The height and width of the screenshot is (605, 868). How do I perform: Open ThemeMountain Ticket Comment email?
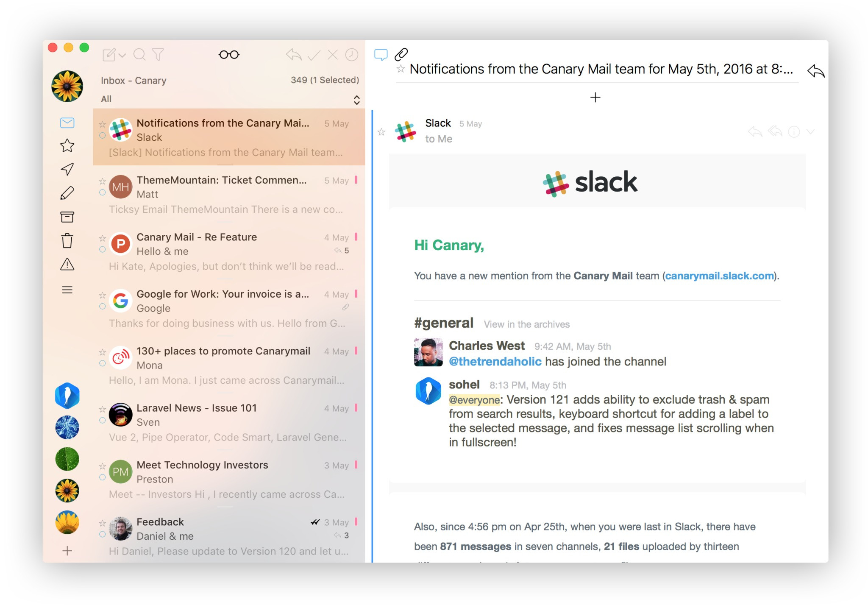[x=229, y=194]
